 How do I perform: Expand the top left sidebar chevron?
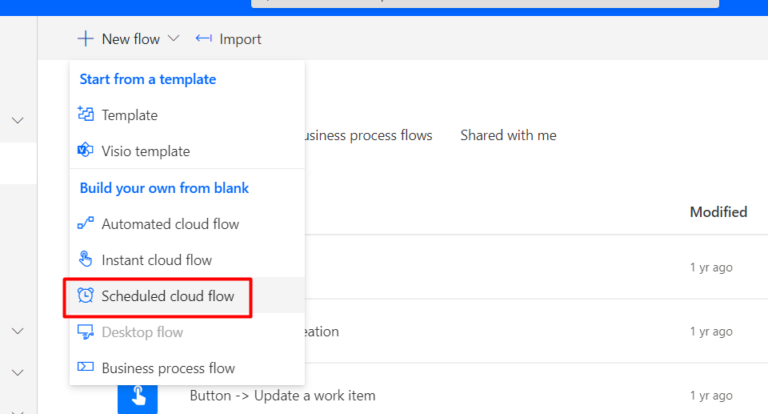[18, 121]
